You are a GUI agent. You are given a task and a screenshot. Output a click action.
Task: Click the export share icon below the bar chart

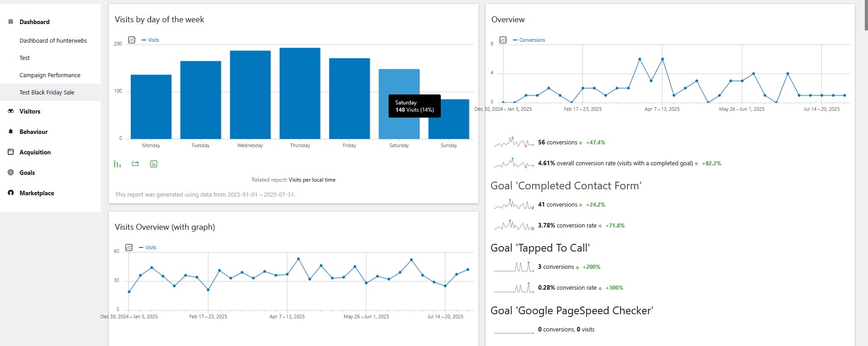(135, 164)
